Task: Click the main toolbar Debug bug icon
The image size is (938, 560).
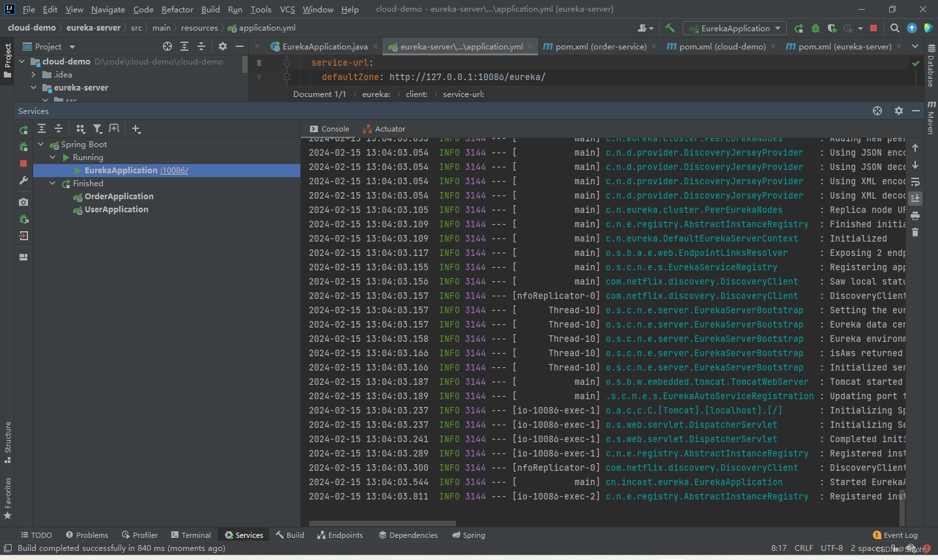Action: [x=816, y=28]
